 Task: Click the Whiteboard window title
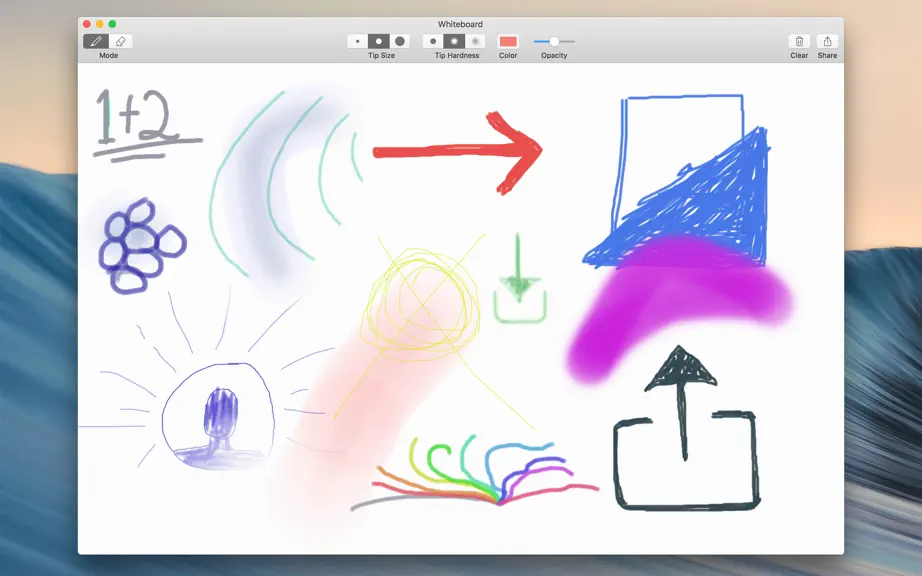pyautogui.click(x=460, y=24)
